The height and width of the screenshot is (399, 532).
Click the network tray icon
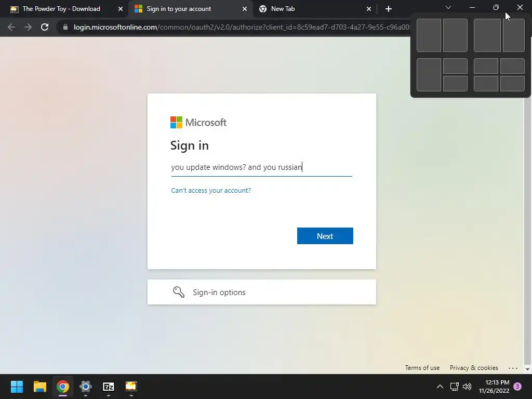[454, 387]
